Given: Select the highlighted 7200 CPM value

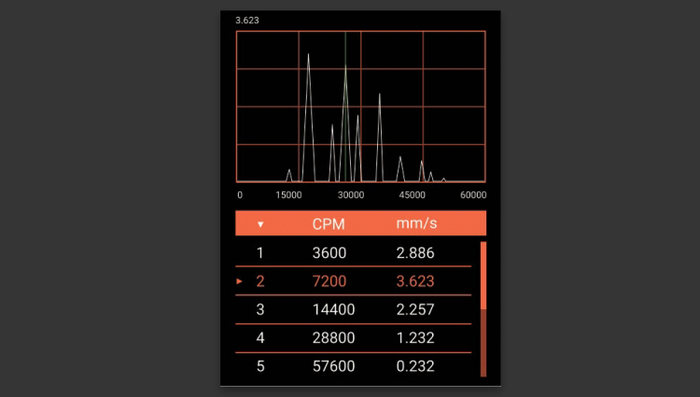Looking at the screenshot, I should (329, 281).
